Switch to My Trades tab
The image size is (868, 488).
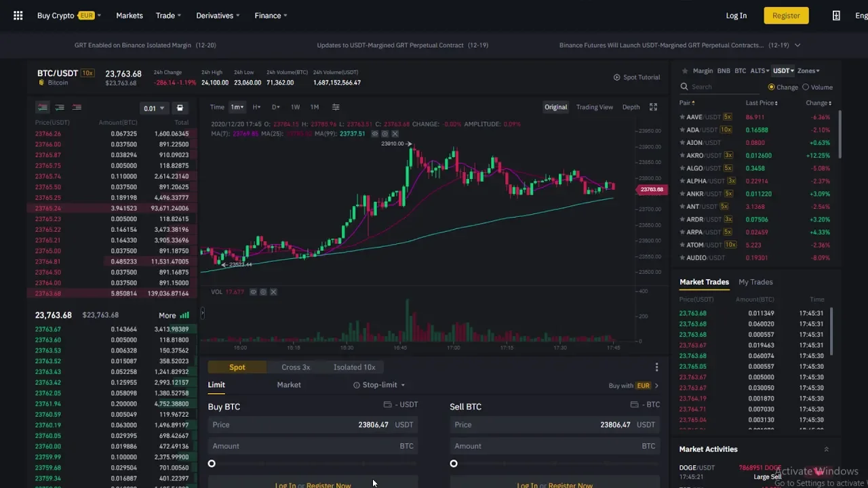[755, 282]
